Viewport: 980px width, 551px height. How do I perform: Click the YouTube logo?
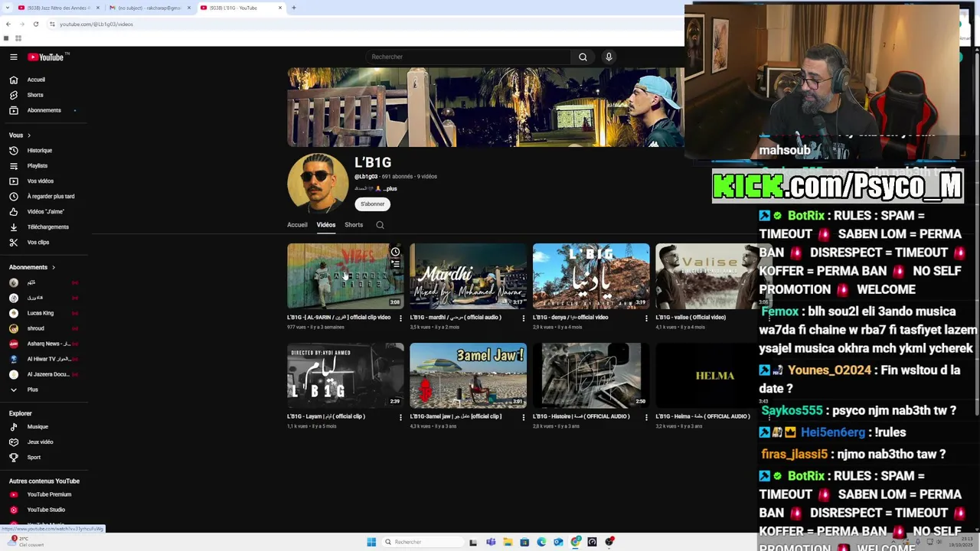pyautogui.click(x=46, y=57)
